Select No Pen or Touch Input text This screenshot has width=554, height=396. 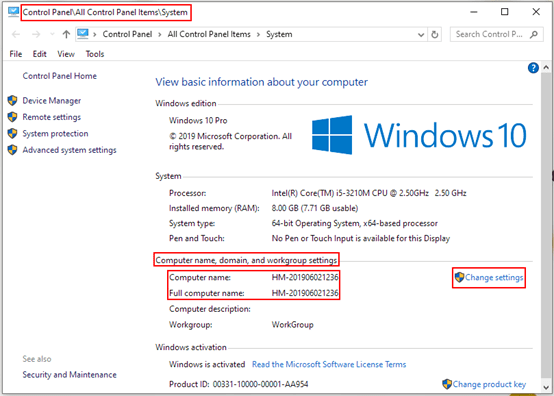[x=360, y=239]
